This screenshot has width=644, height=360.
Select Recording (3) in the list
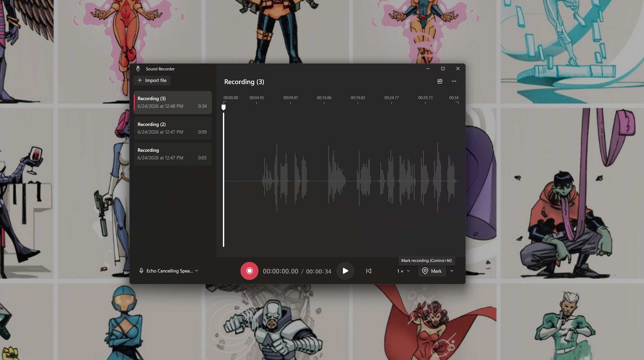[173, 103]
